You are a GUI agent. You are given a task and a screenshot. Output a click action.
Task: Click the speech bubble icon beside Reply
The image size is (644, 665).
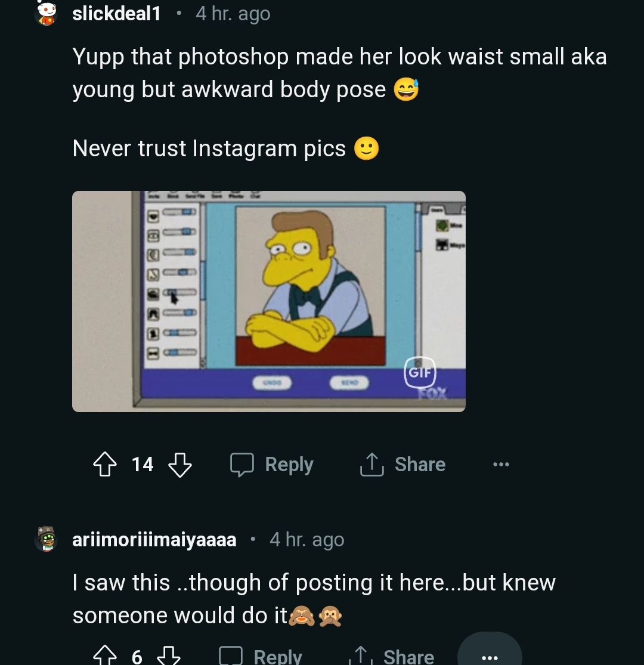(242, 465)
